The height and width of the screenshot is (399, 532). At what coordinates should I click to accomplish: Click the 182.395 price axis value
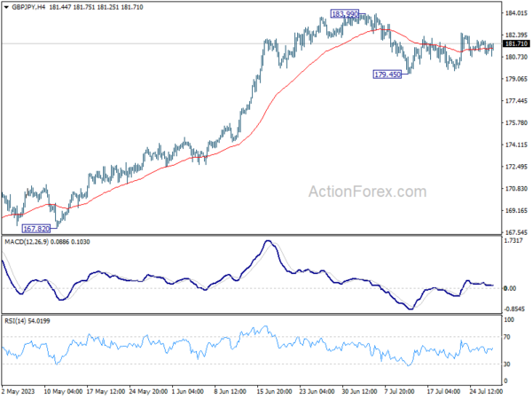point(516,35)
